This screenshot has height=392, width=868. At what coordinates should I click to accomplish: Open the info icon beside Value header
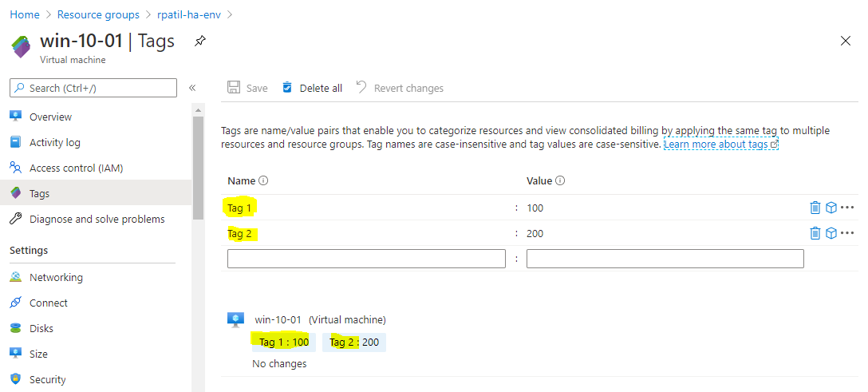(x=560, y=181)
